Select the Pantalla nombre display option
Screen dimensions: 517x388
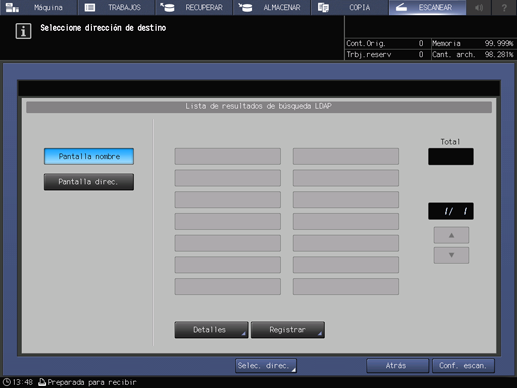(x=89, y=156)
